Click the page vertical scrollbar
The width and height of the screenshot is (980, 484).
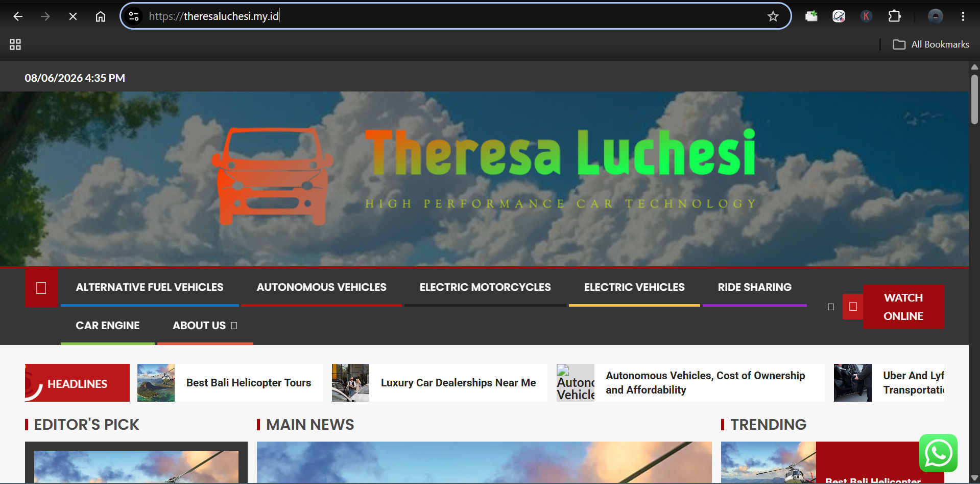pyautogui.click(x=974, y=99)
